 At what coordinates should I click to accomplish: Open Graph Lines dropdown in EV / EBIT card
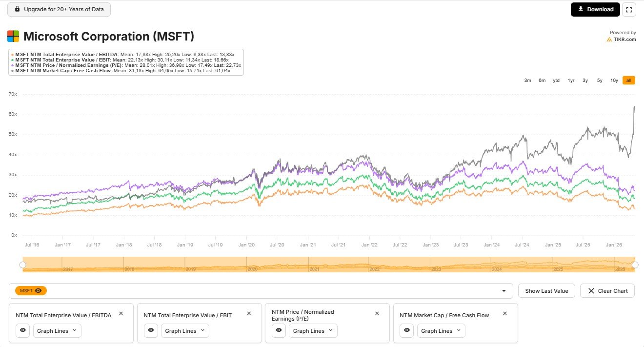pos(185,330)
